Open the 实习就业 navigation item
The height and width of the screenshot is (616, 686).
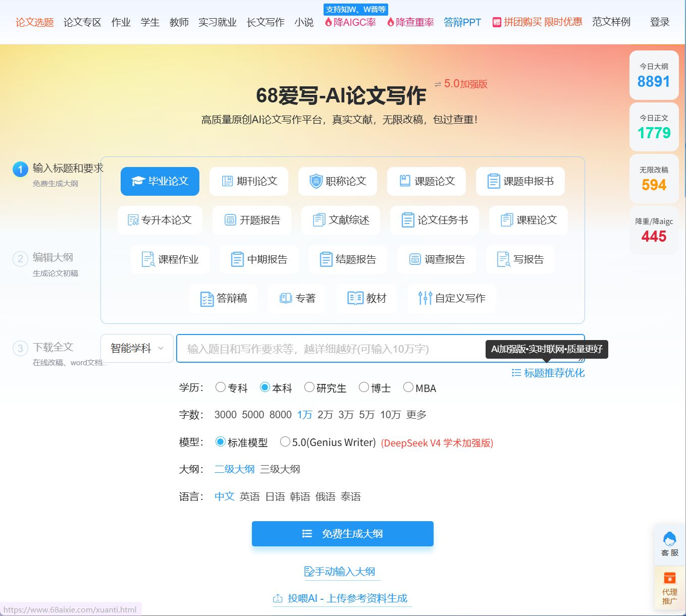tap(218, 22)
